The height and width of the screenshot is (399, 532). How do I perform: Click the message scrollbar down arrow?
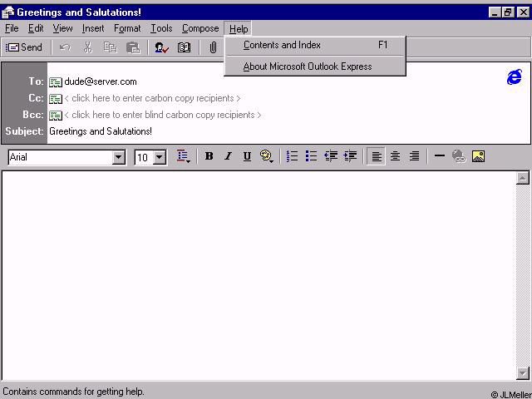coord(523,373)
